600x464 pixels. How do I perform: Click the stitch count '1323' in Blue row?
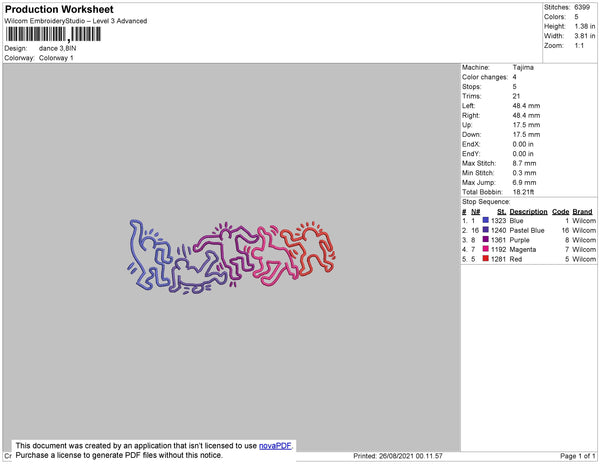499,221
